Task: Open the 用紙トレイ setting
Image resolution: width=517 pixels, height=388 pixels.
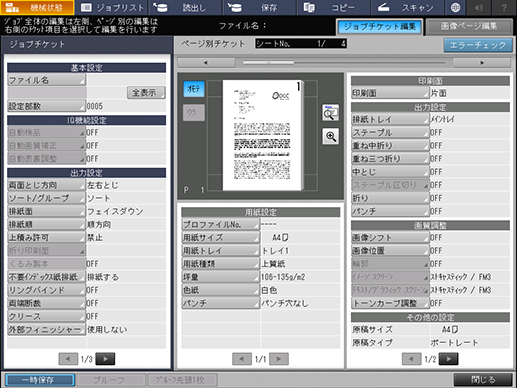Action: (x=221, y=251)
